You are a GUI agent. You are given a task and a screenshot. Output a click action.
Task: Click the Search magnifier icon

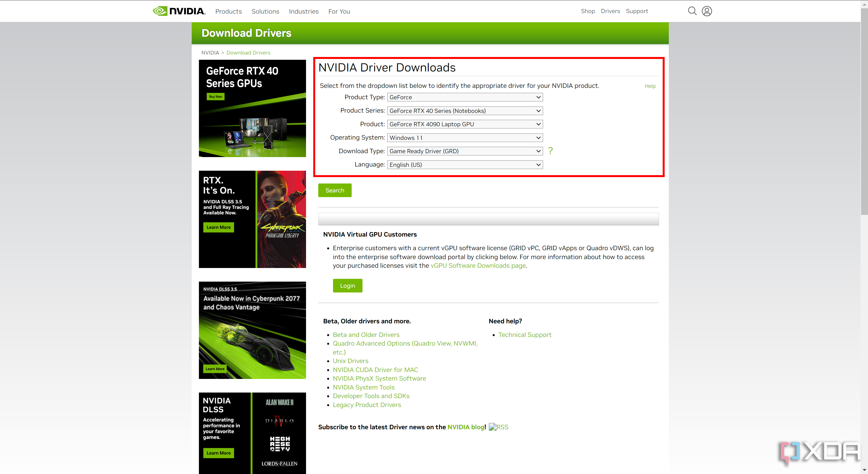692,11
